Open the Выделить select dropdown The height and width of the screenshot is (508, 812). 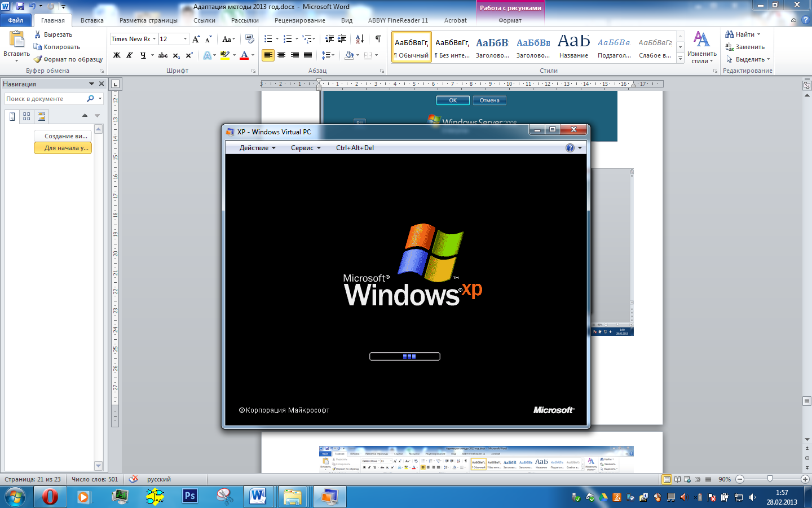coord(768,59)
